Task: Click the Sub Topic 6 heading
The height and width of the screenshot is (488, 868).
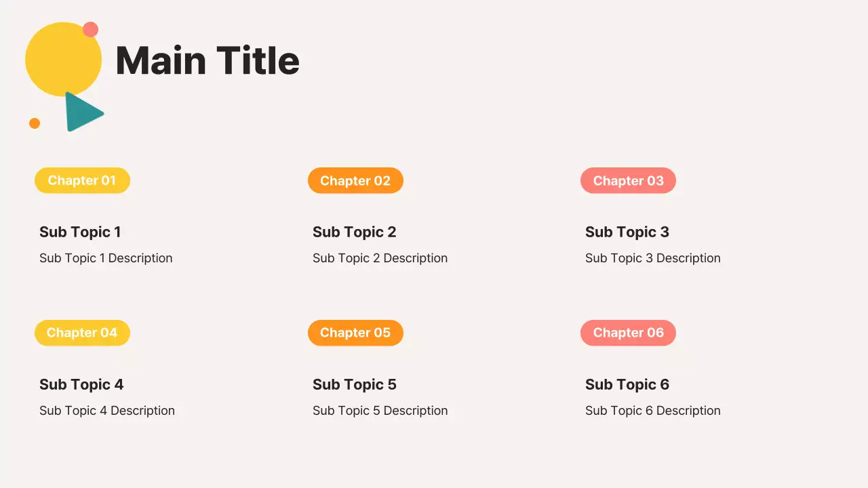Action: (x=627, y=384)
